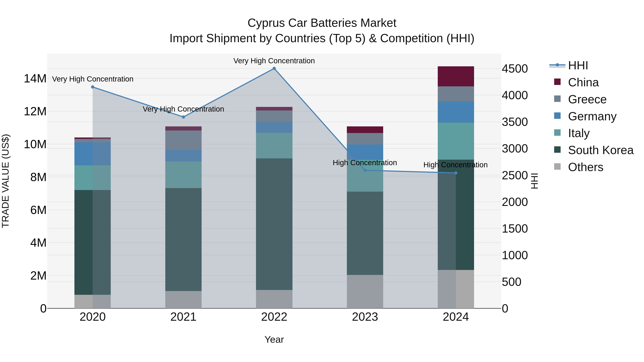This screenshot has height=362, width=644.
Task: Click the 2024 Greece bar segment
Action: click(455, 94)
